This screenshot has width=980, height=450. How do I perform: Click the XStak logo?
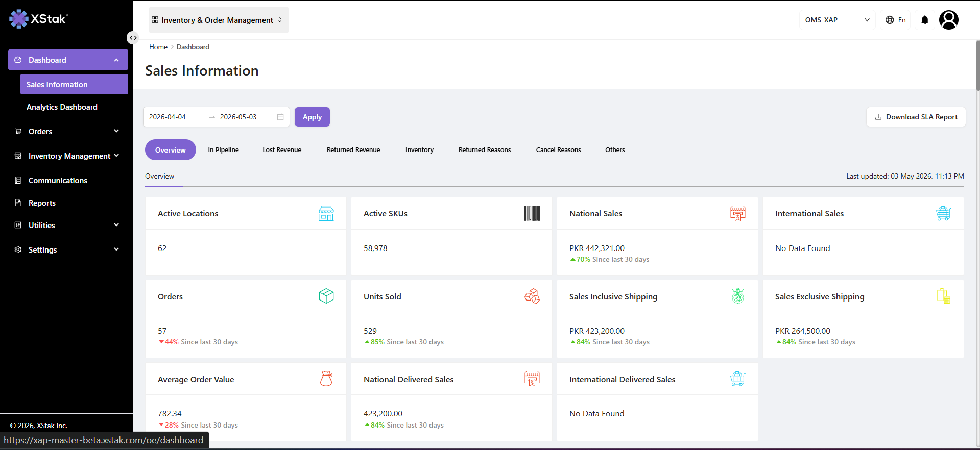38,19
